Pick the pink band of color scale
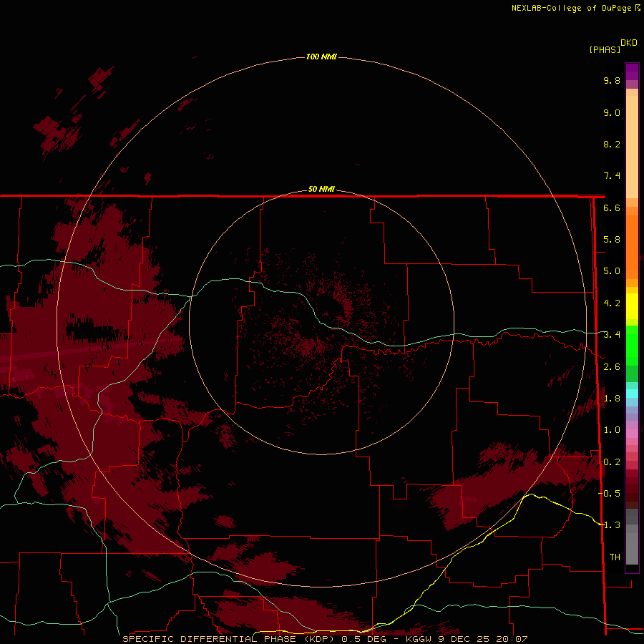 point(632,434)
